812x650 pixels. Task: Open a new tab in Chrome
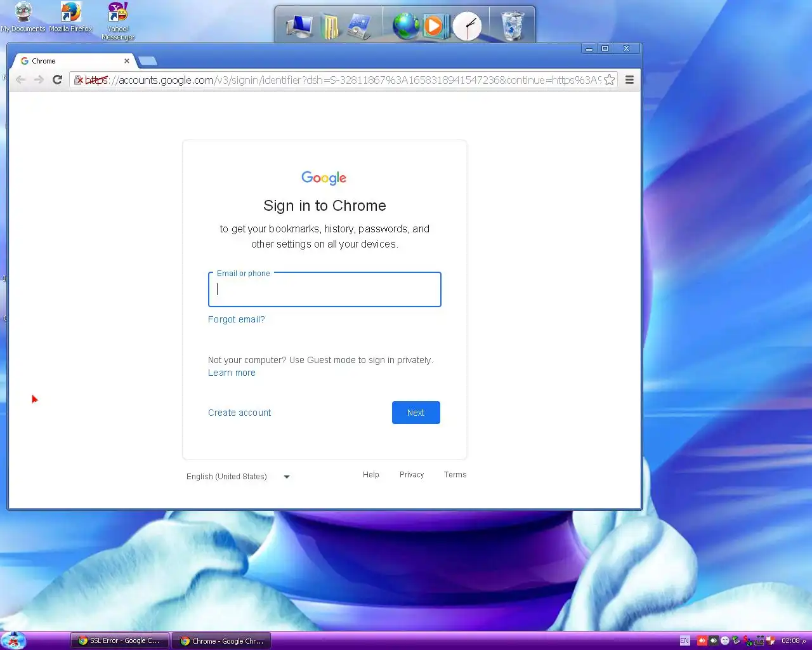(x=148, y=61)
